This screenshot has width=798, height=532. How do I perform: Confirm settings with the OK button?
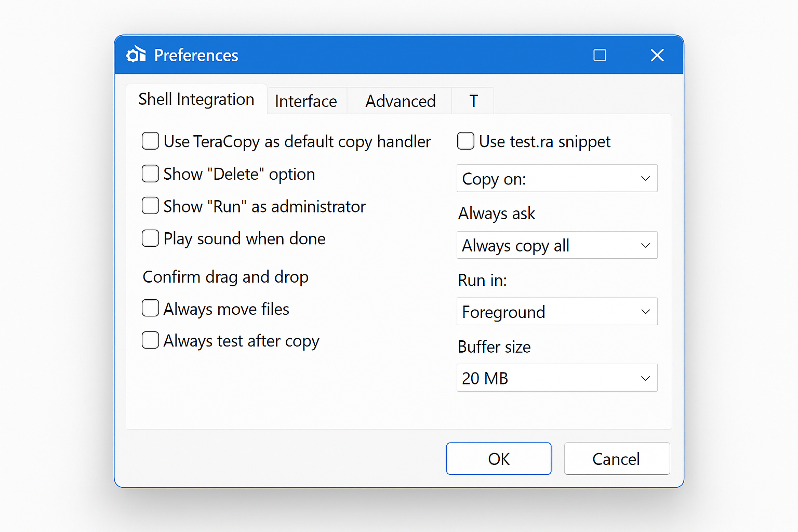498,459
